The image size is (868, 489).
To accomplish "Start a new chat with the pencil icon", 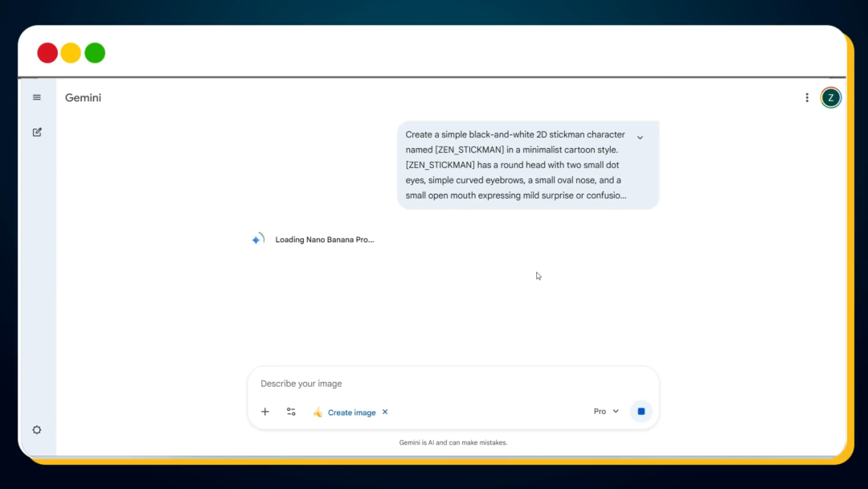I will click(37, 132).
